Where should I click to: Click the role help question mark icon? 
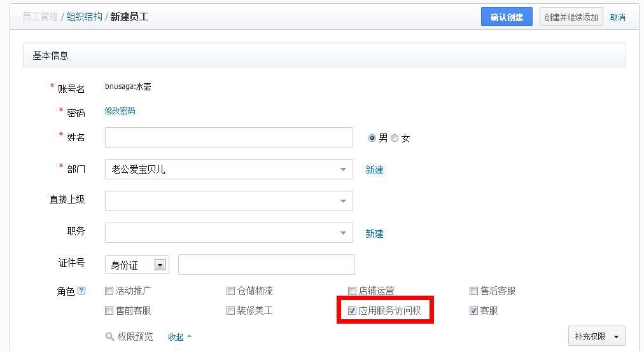tap(81, 291)
